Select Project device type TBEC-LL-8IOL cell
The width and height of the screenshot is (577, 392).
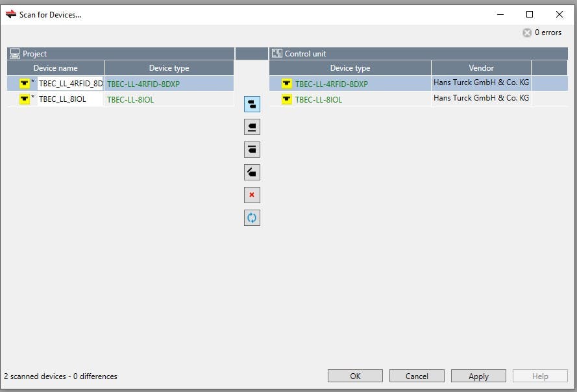pyautogui.click(x=169, y=99)
